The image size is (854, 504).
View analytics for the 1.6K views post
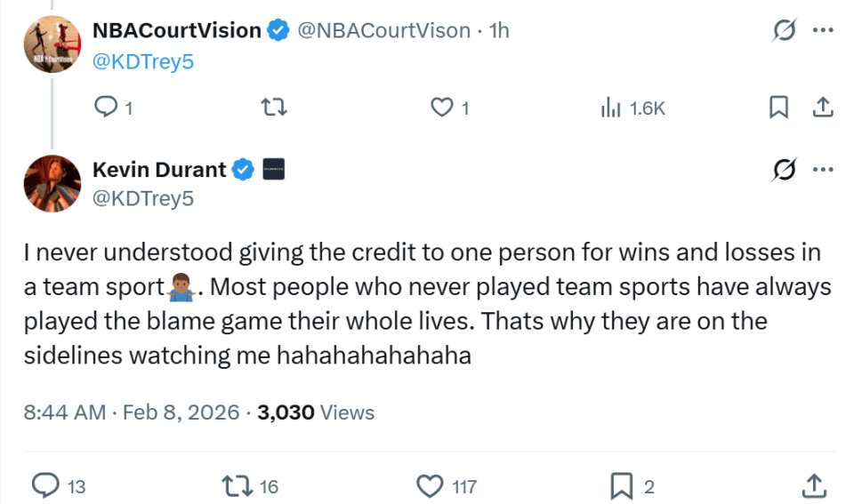click(611, 108)
